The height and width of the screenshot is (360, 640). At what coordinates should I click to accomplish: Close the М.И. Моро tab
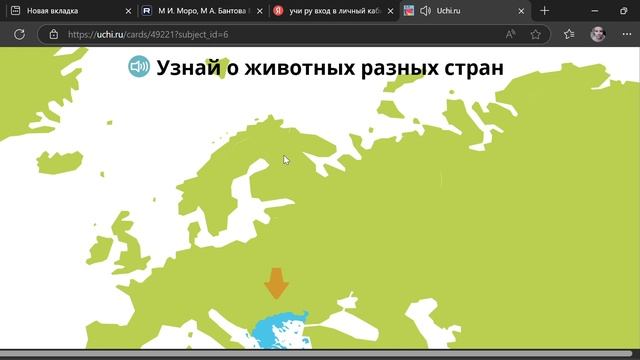tap(260, 11)
